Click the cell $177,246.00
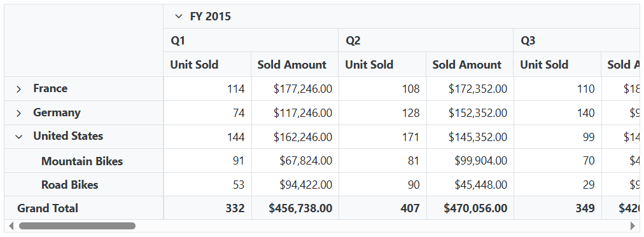This screenshot has height=237, width=644. tap(295, 88)
